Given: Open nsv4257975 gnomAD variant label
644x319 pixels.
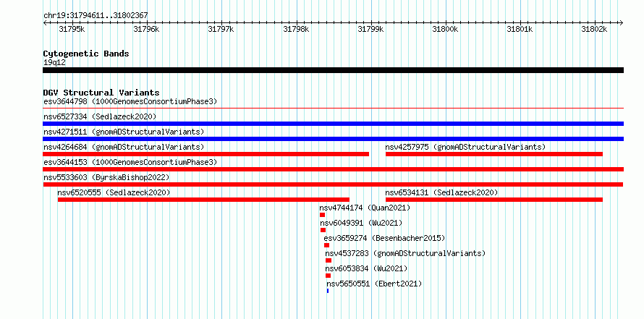Looking at the screenshot, I should tap(465, 147).
